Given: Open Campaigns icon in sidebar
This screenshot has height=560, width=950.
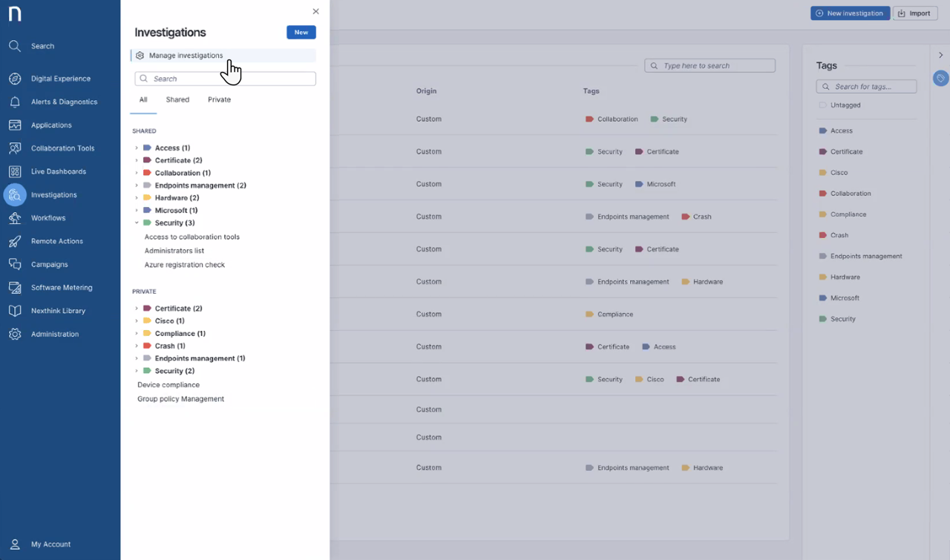Looking at the screenshot, I should (15, 264).
